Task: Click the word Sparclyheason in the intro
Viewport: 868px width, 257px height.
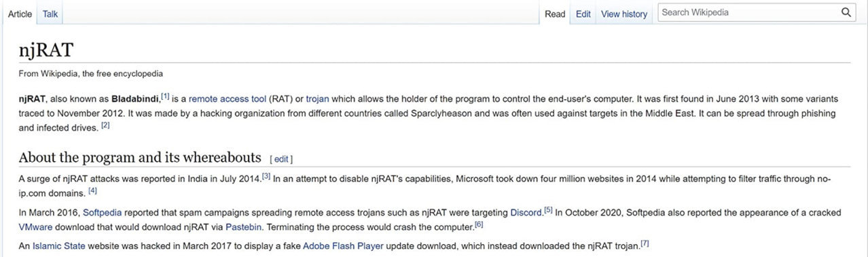Action: [x=439, y=114]
